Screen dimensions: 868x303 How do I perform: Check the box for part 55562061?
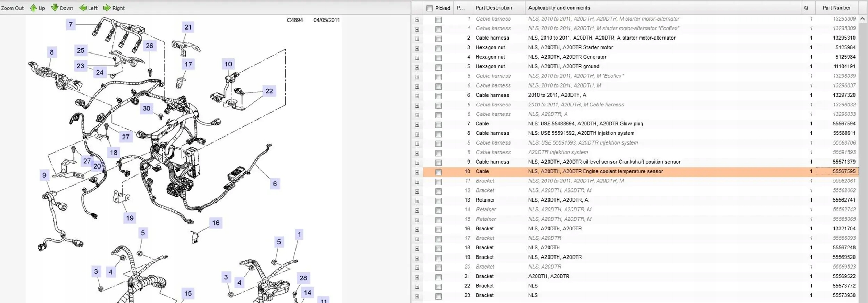coord(439,182)
